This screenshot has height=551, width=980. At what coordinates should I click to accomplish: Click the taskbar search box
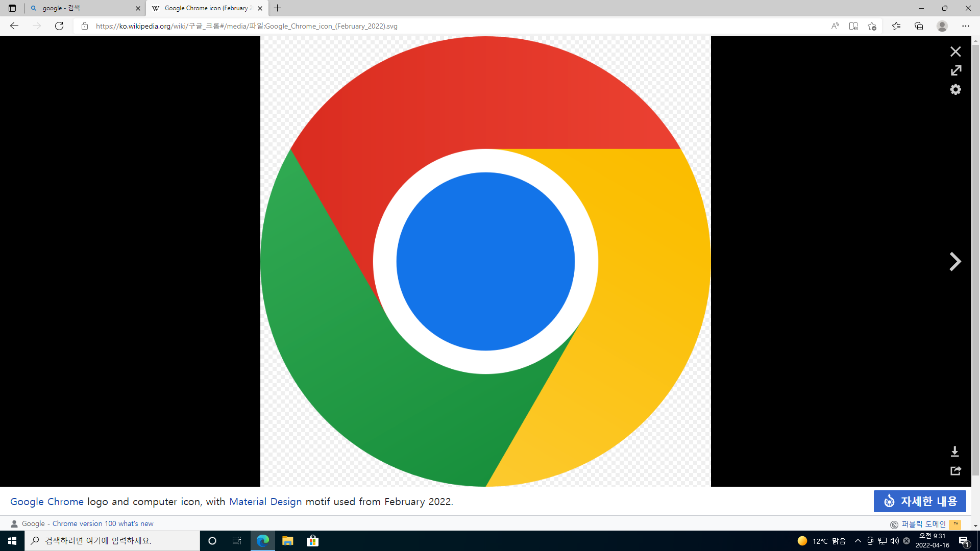pos(112,541)
